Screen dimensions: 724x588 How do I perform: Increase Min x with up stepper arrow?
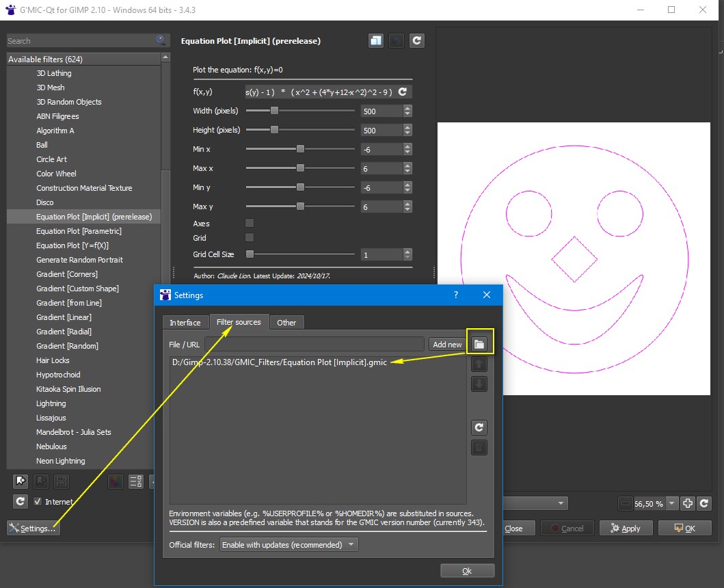click(407, 146)
